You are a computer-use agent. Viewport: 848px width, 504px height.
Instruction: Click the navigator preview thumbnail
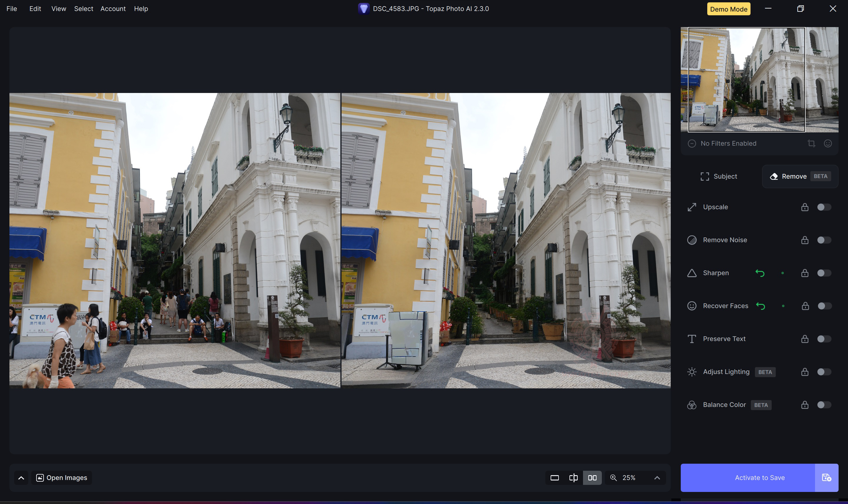point(759,80)
